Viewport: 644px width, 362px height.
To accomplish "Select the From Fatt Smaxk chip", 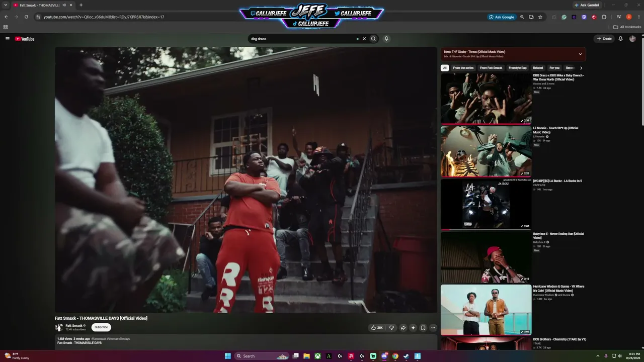I will pyautogui.click(x=491, y=68).
